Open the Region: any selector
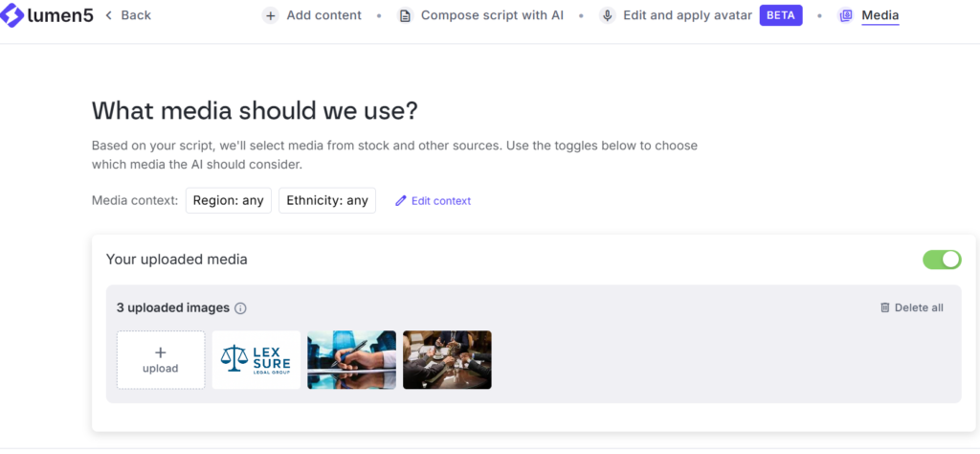 pyautogui.click(x=229, y=200)
